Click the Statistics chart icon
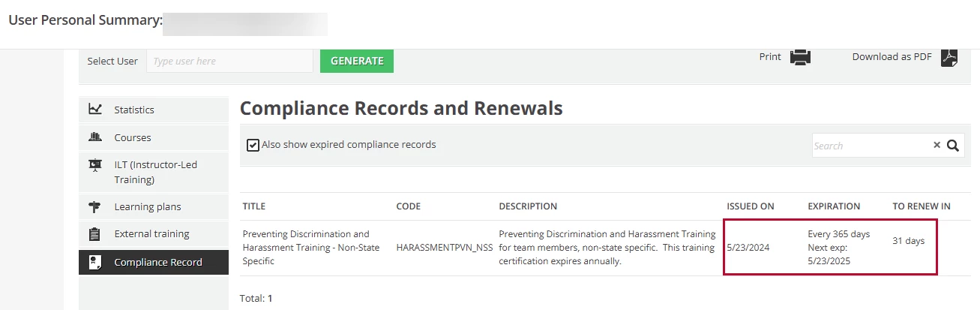980x310 pixels. 95,110
